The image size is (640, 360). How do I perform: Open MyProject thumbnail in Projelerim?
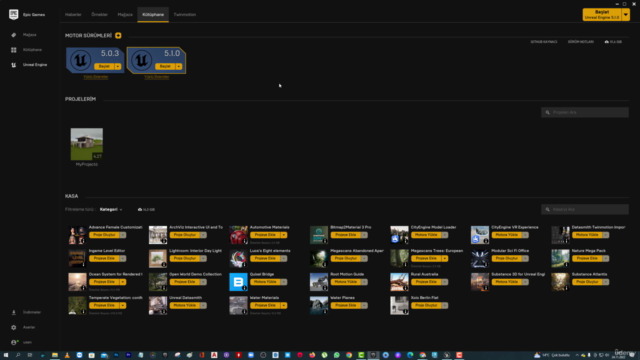[87, 144]
